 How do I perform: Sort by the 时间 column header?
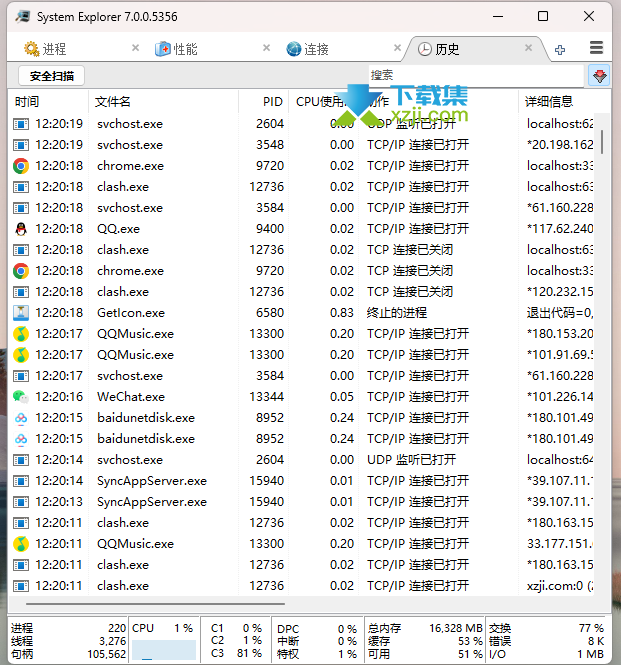[48, 102]
